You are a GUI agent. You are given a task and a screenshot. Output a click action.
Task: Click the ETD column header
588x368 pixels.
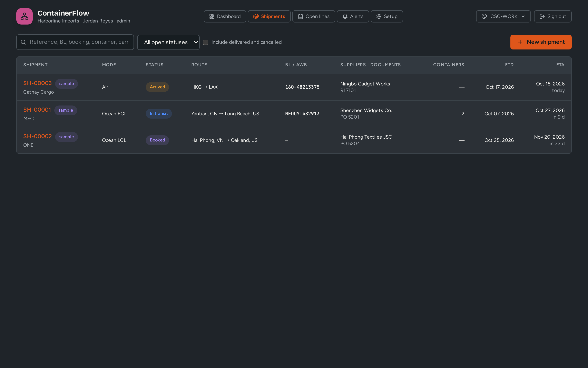tap(509, 65)
